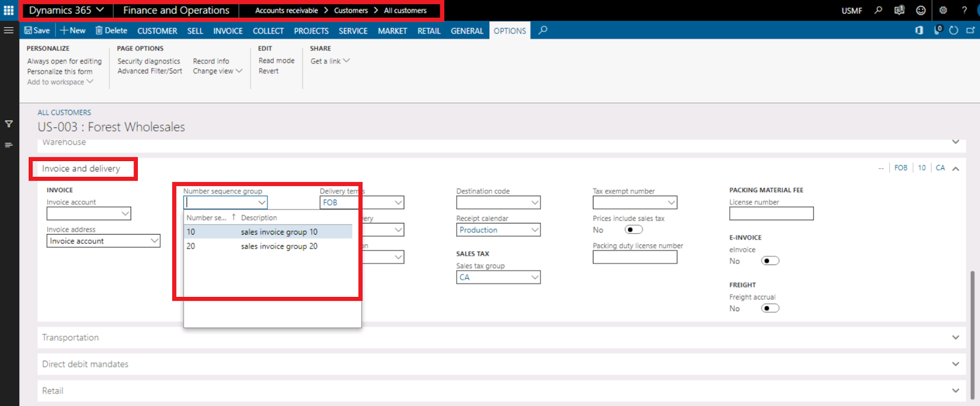
Task: Toggle the Freight accrual switch
Action: point(770,308)
